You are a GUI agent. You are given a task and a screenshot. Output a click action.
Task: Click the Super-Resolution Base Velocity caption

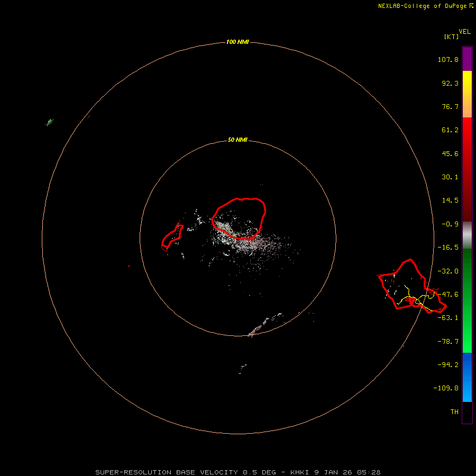(237, 472)
